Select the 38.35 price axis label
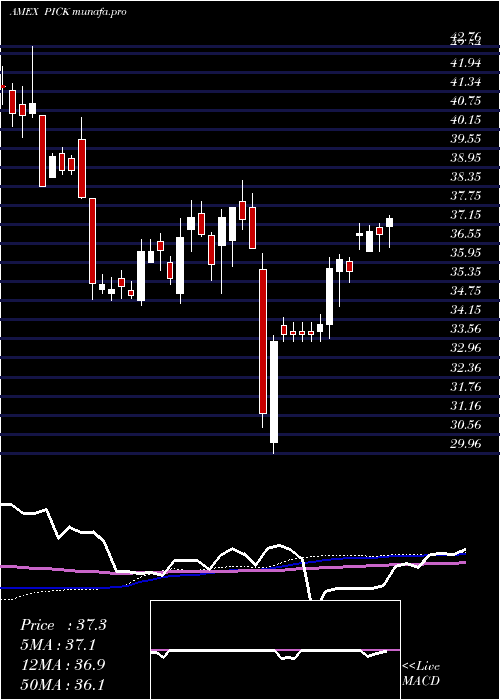The width and height of the screenshot is (500, 700). coord(466,177)
